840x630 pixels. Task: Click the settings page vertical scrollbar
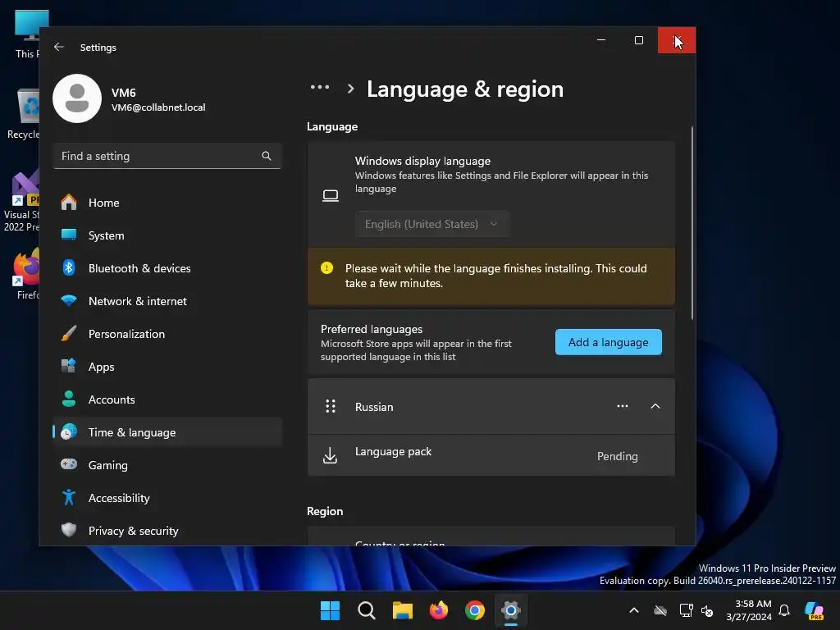pos(692,223)
